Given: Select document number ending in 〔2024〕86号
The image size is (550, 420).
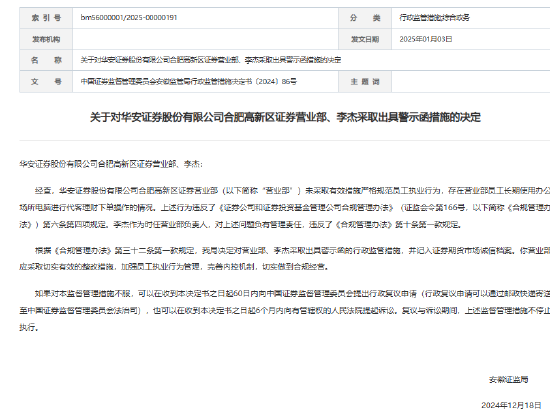Looking at the screenshot, I should click(189, 81).
